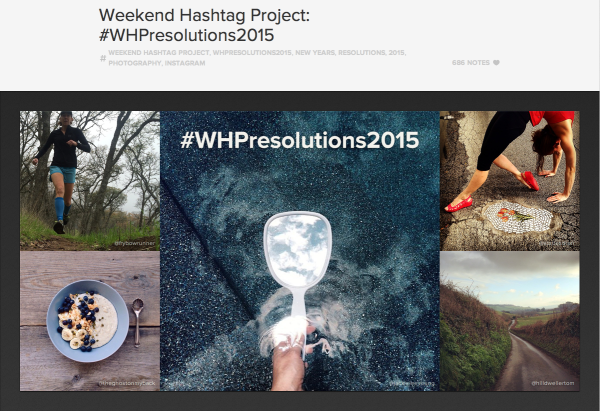Open the 2015 tag
Screen dimensions: 600x411
tap(397, 53)
